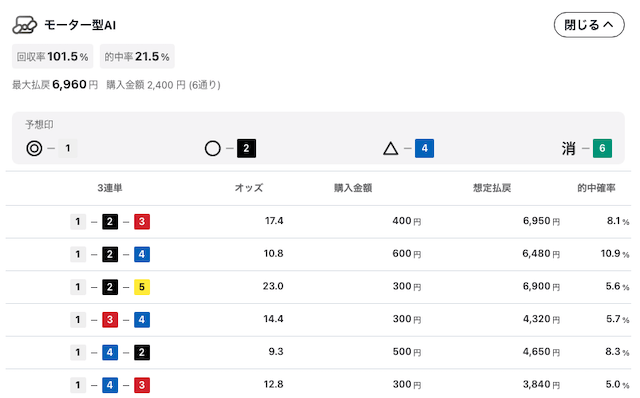The width and height of the screenshot is (640, 398).
Task: Click blue 4 badge in 1-3-4 row
Action: 142,320
